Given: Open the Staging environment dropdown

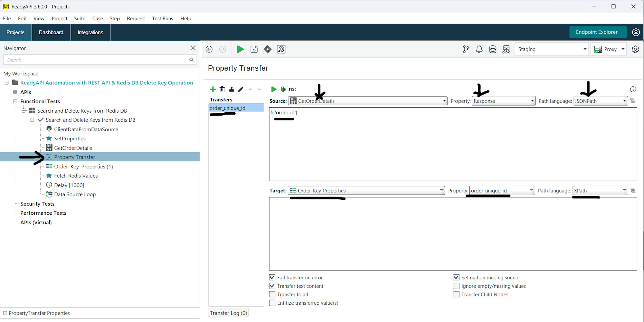Looking at the screenshot, I should (x=551, y=49).
